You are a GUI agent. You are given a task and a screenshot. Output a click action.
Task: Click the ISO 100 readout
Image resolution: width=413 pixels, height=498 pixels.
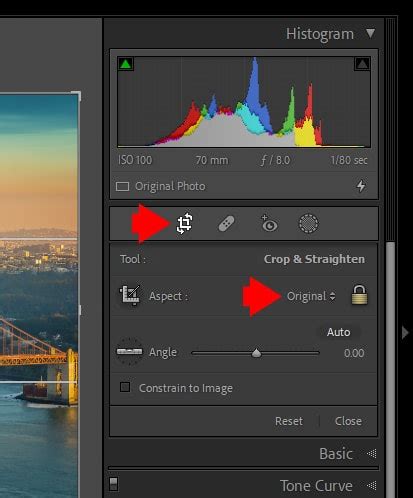point(135,160)
